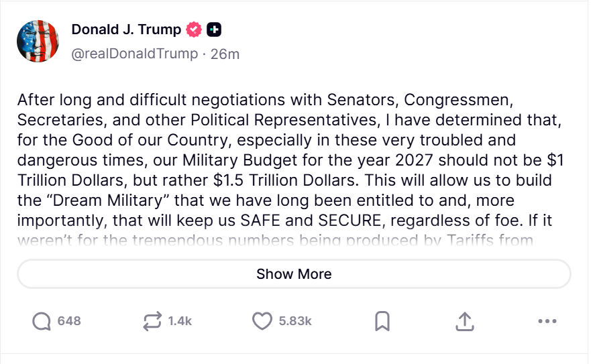The height and width of the screenshot is (364, 591).
Task: Expand the post with Show More
Action: 294,274
